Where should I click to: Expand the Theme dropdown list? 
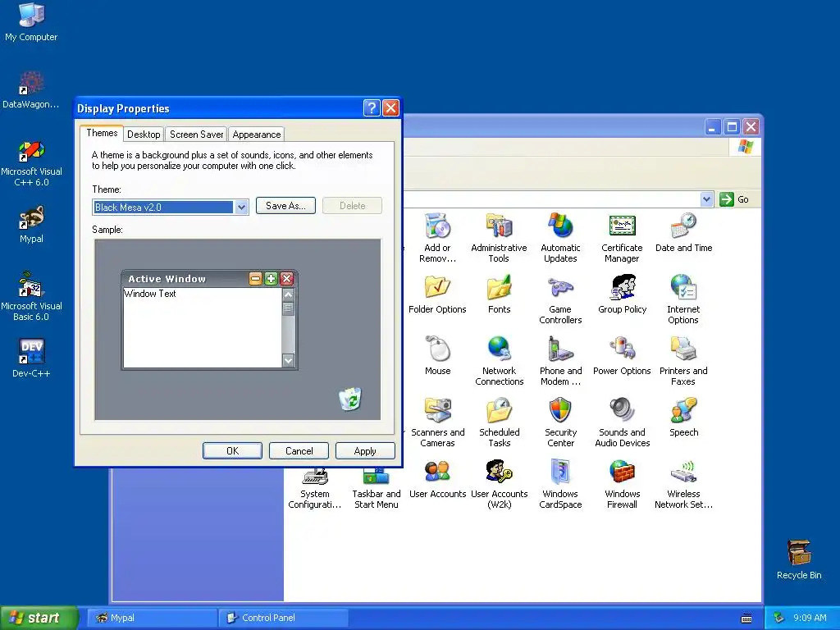coord(241,207)
